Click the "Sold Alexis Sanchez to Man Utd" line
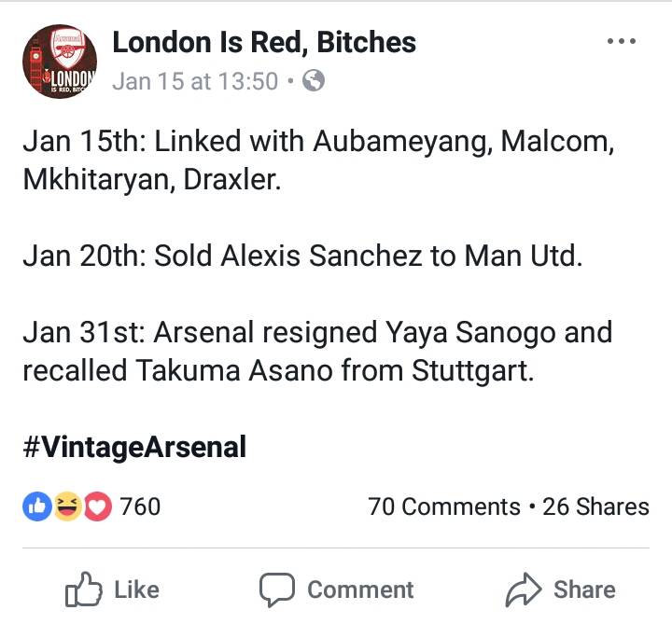This screenshot has height=624, width=672. 302,257
